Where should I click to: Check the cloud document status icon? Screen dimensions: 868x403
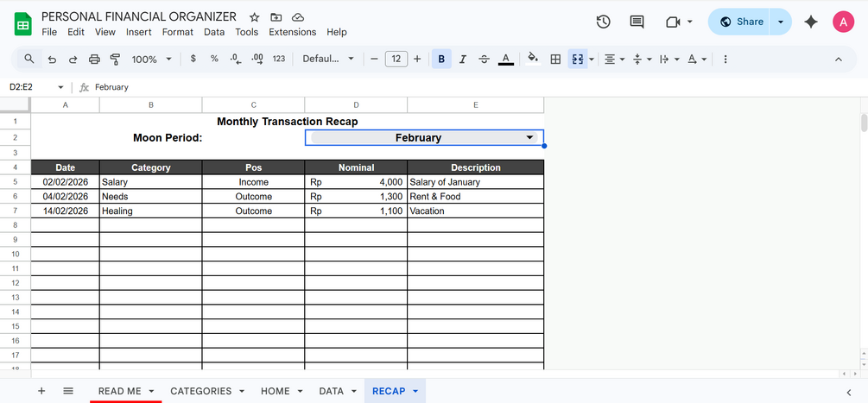298,17
